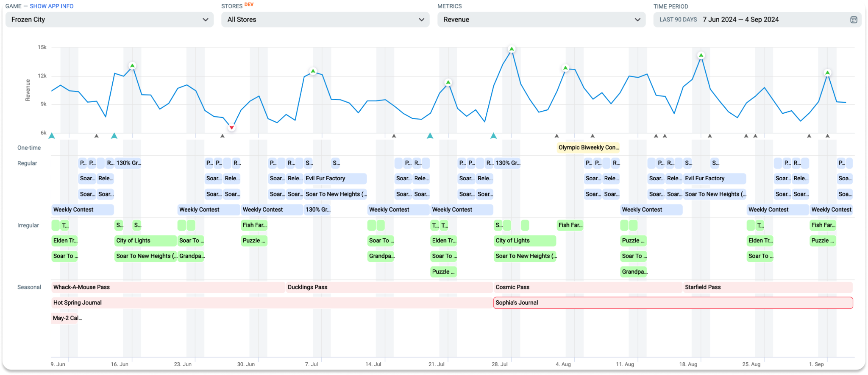Open the Olympic Biweekly Contest one-time event

[x=588, y=148]
